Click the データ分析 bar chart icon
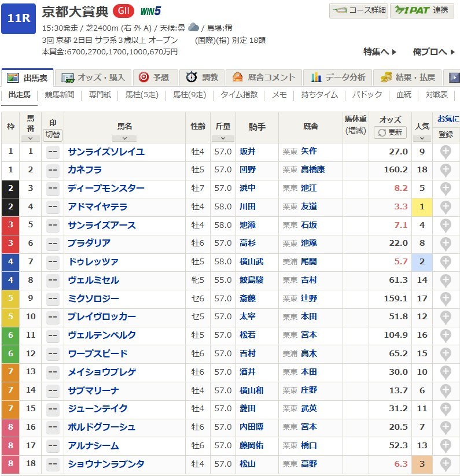This screenshot has height=476, width=460. pos(316,78)
